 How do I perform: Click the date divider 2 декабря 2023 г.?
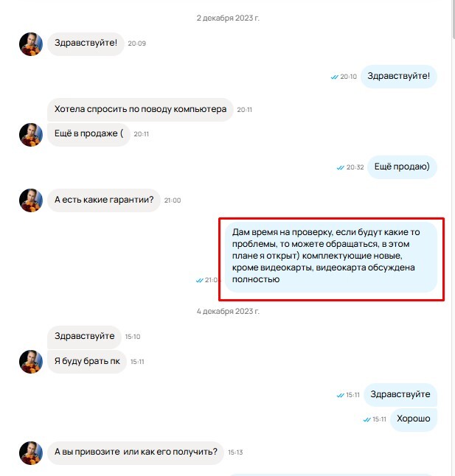coord(228,18)
